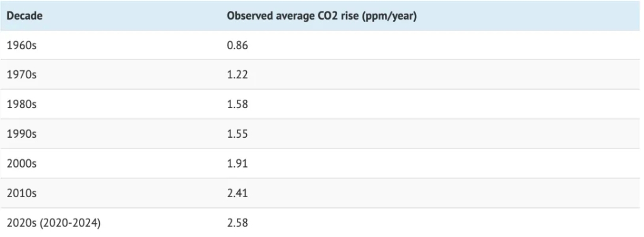Image resolution: width=644 pixels, height=237 pixels.
Task: Click the Decade column header
Action: coord(110,16)
